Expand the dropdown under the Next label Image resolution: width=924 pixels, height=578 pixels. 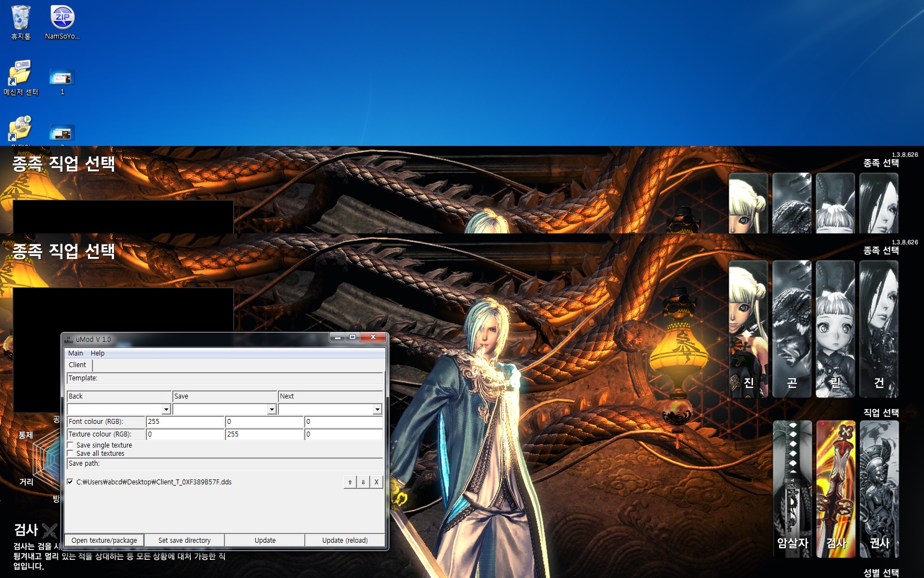(377, 410)
